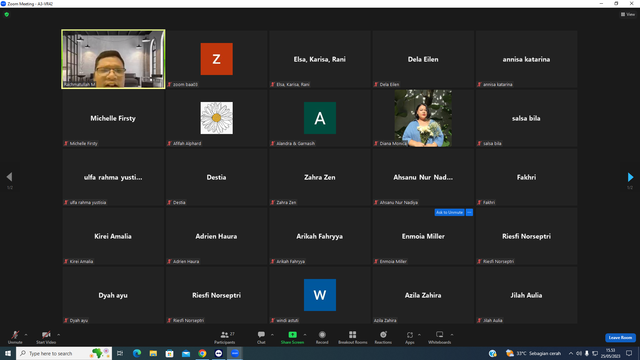Unmute the microphone
Viewport: 640px width, 360px height.
pos(15,337)
